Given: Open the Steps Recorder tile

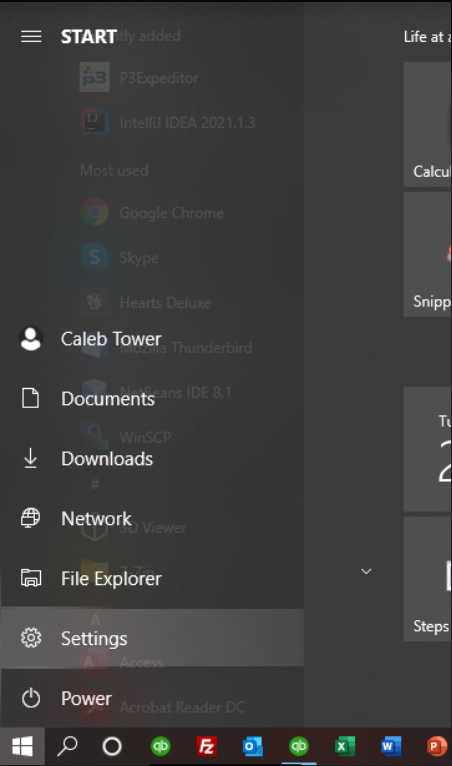Looking at the screenshot, I should click(428, 579).
